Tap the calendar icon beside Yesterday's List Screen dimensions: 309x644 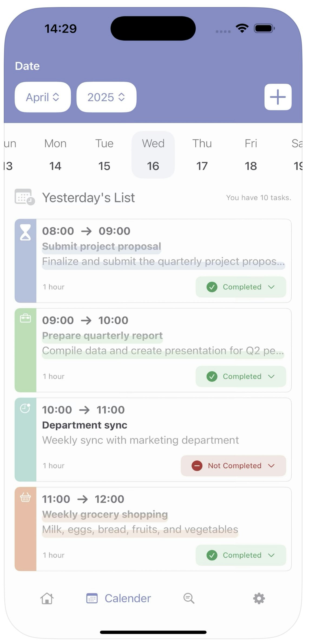pos(25,197)
